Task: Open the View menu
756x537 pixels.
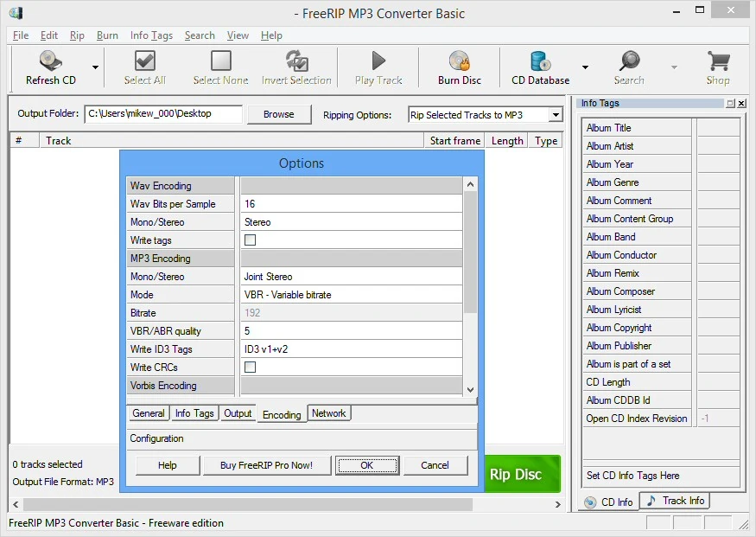Action: click(238, 35)
